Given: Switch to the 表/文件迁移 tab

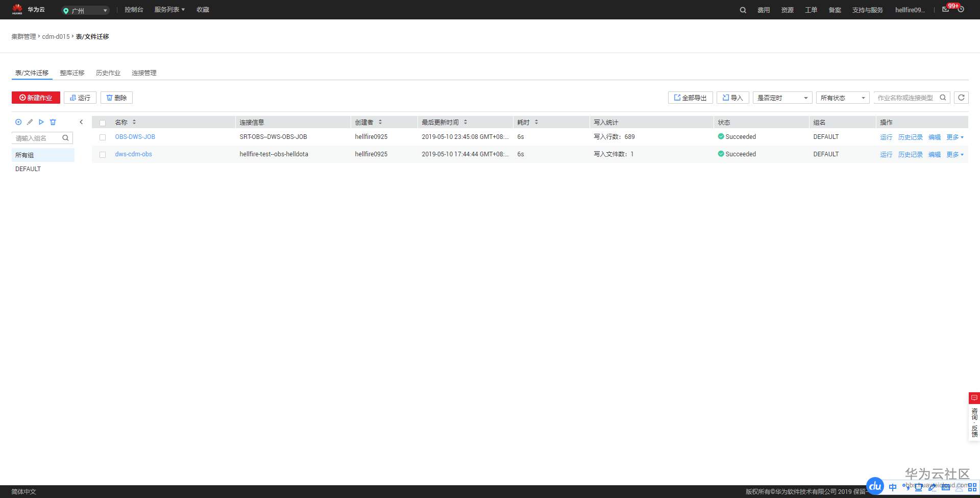Looking at the screenshot, I should tap(32, 73).
